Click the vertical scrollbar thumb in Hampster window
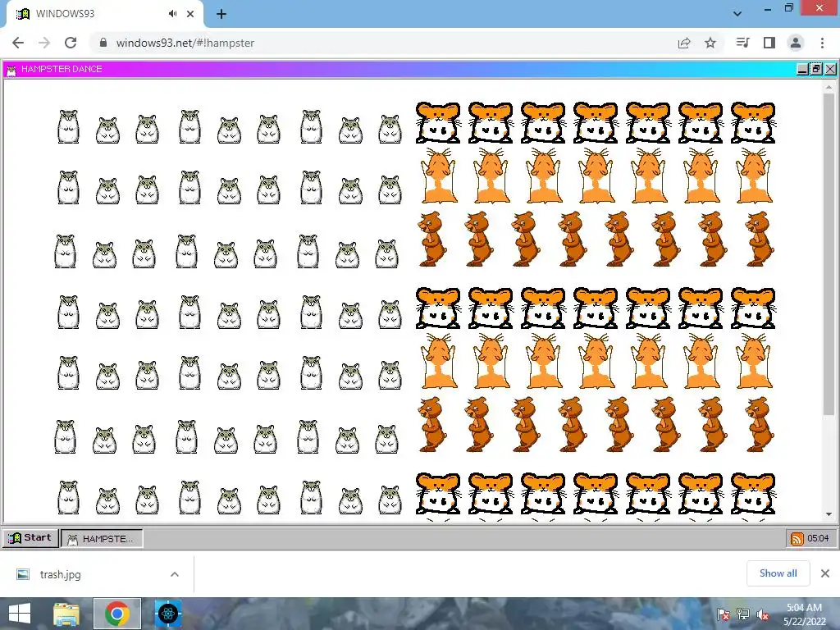This screenshot has height=630, width=840. [829, 254]
